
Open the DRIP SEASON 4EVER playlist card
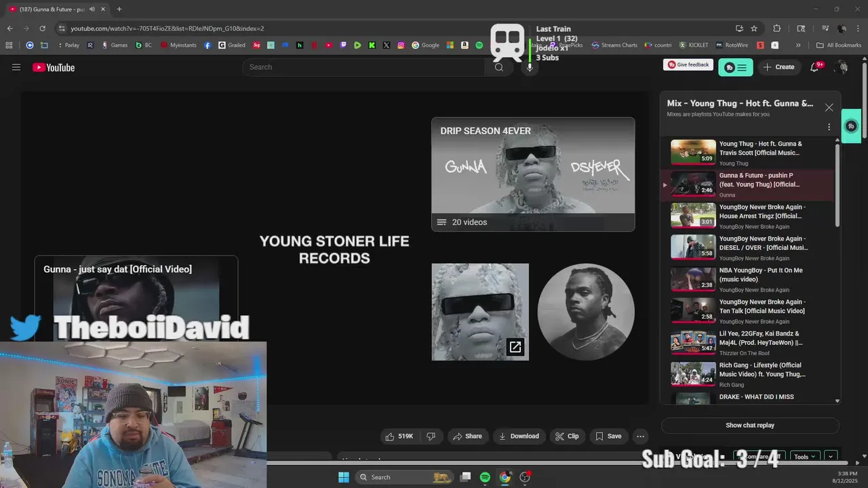tap(533, 174)
